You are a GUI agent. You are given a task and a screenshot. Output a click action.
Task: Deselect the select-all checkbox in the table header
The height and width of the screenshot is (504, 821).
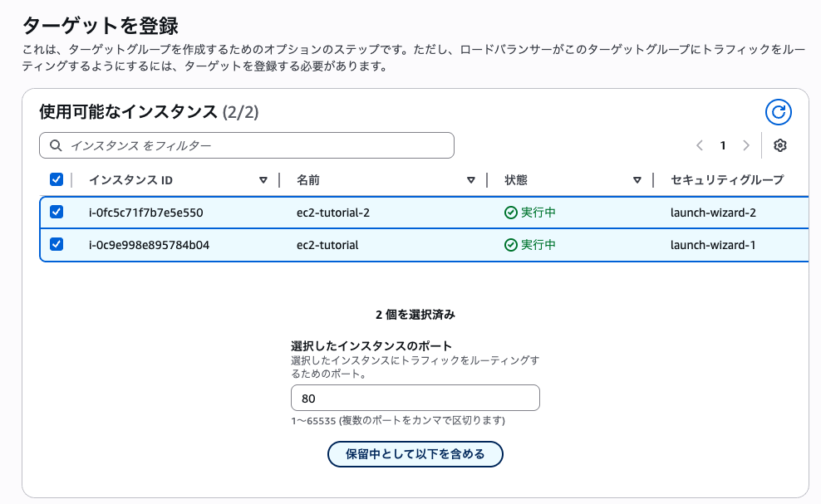pyautogui.click(x=57, y=179)
